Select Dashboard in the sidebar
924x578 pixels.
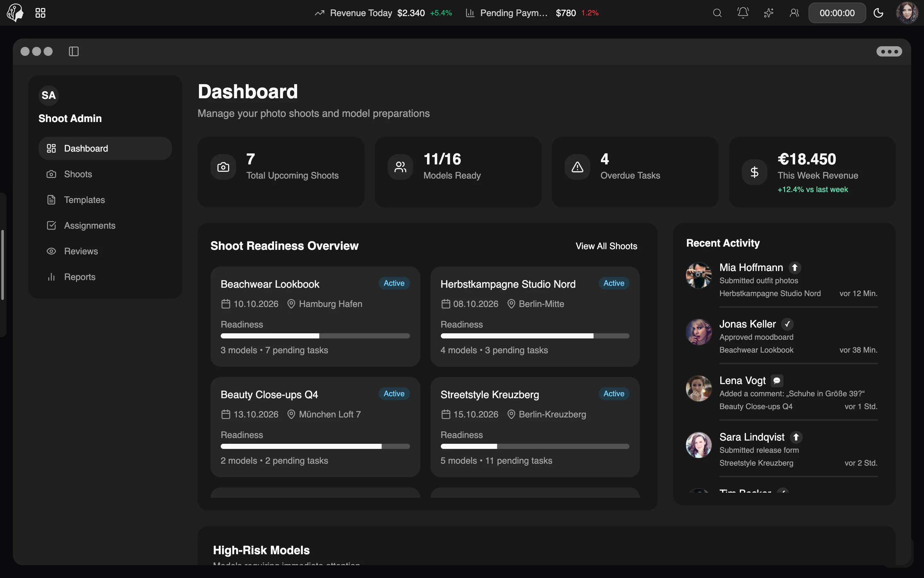tap(105, 148)
